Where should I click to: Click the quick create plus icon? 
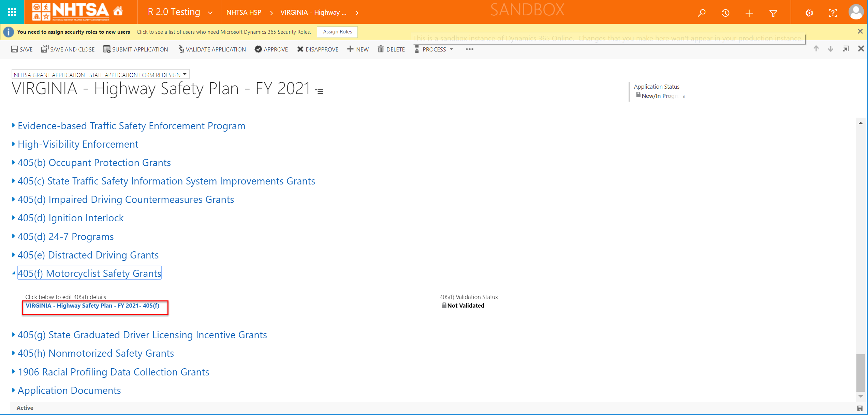749,13
